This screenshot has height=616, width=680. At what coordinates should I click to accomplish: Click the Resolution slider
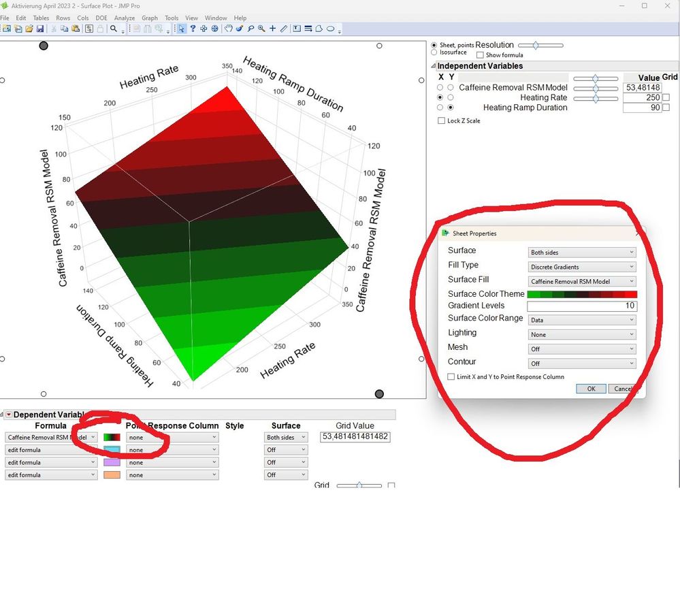[540, 45]
